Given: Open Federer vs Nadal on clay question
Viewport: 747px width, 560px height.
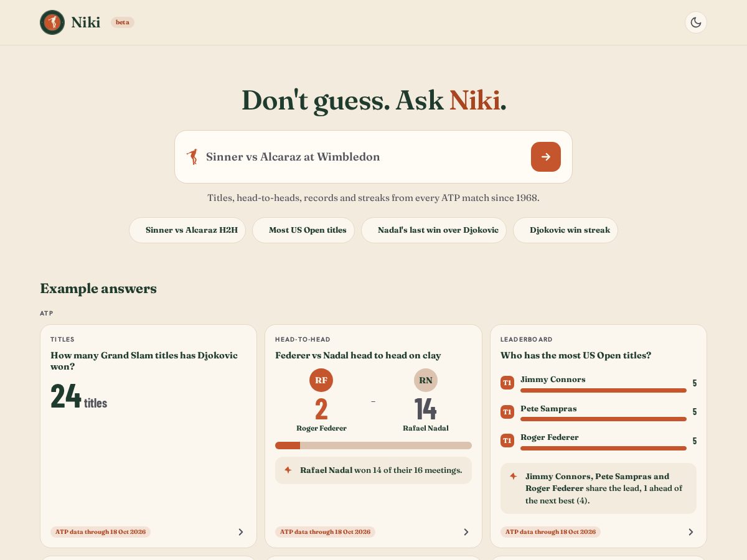Looking at the screenshot, I should point(358,356).
